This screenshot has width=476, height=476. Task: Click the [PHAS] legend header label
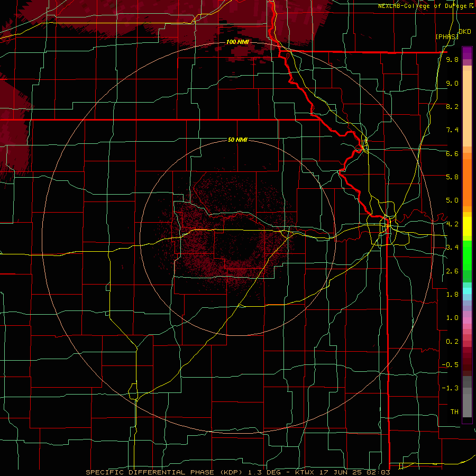(446, 36)
